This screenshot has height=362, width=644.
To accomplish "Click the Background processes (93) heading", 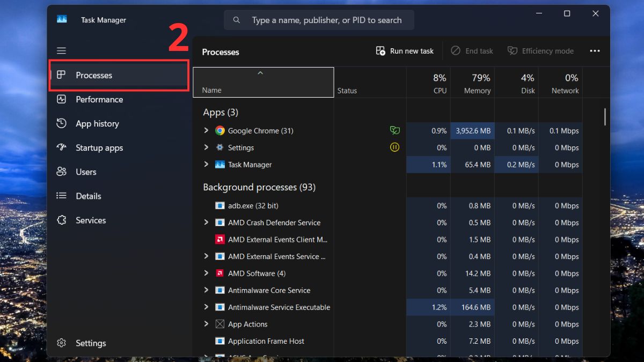I will [259, 187].
